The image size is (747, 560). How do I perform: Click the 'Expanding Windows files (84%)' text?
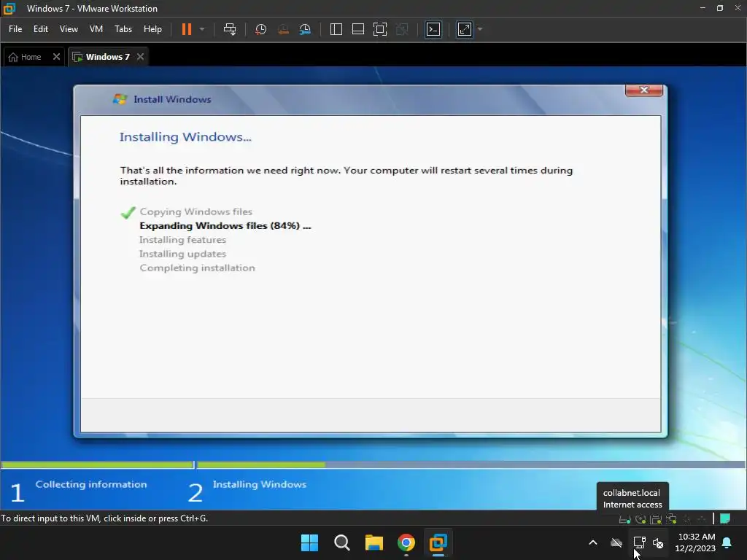pyautogui.click(x=225, y=226)
